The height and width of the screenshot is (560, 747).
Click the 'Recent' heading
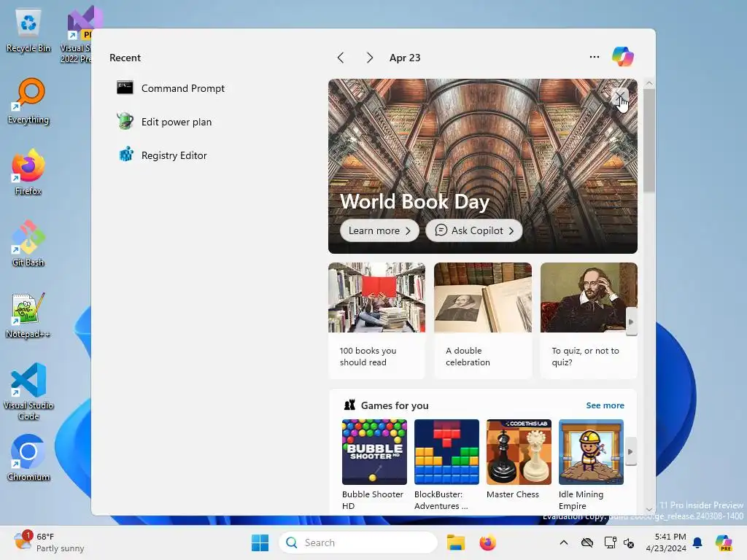pyautogui.click(x=125, y=58)
